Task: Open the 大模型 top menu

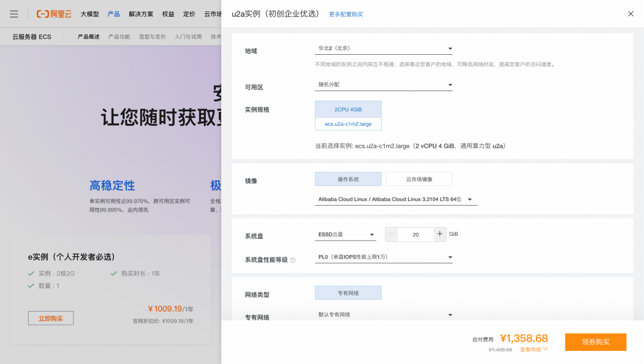Action: click(89, 14)
